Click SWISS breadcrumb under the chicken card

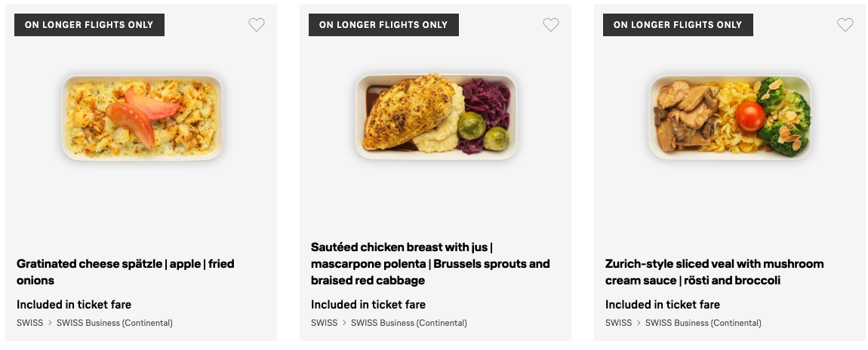[324, 323]
